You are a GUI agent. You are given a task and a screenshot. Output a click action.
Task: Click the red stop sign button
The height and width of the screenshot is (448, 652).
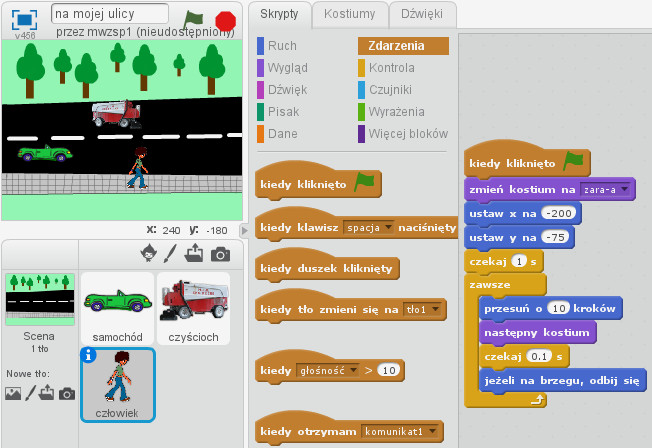click(226, 21)
